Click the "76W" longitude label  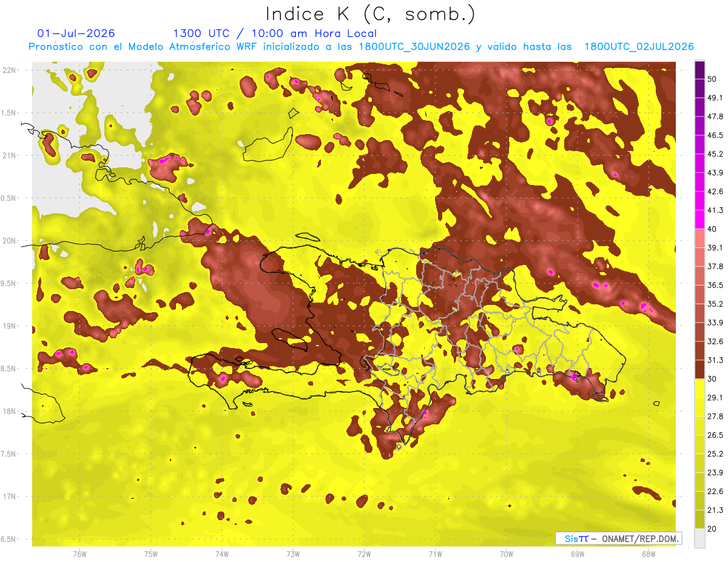79,554
